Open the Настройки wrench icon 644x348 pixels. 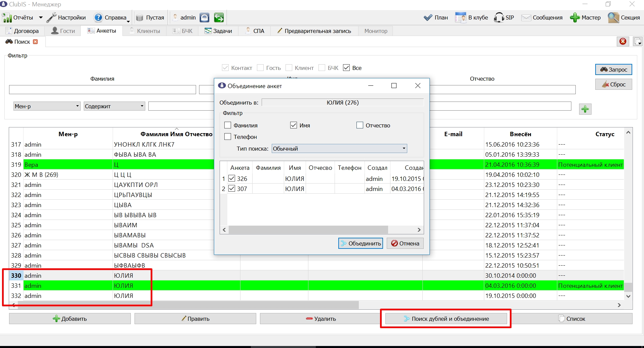coord(51,17)
